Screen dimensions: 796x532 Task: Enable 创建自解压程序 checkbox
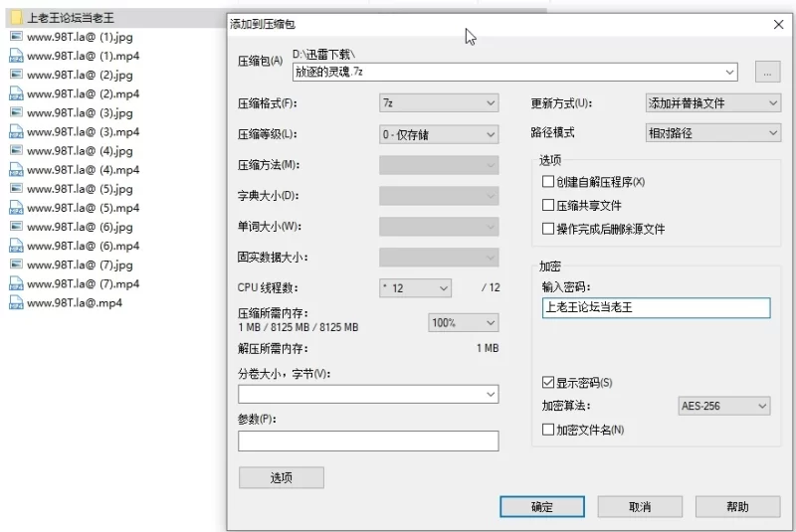click(x=547, y=182)
